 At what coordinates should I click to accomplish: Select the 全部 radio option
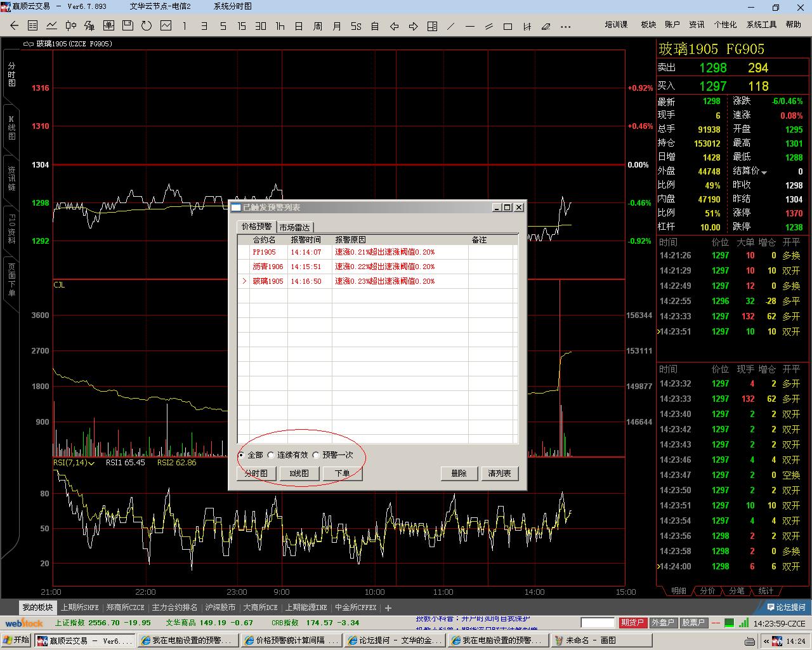(x=242, y=455)
